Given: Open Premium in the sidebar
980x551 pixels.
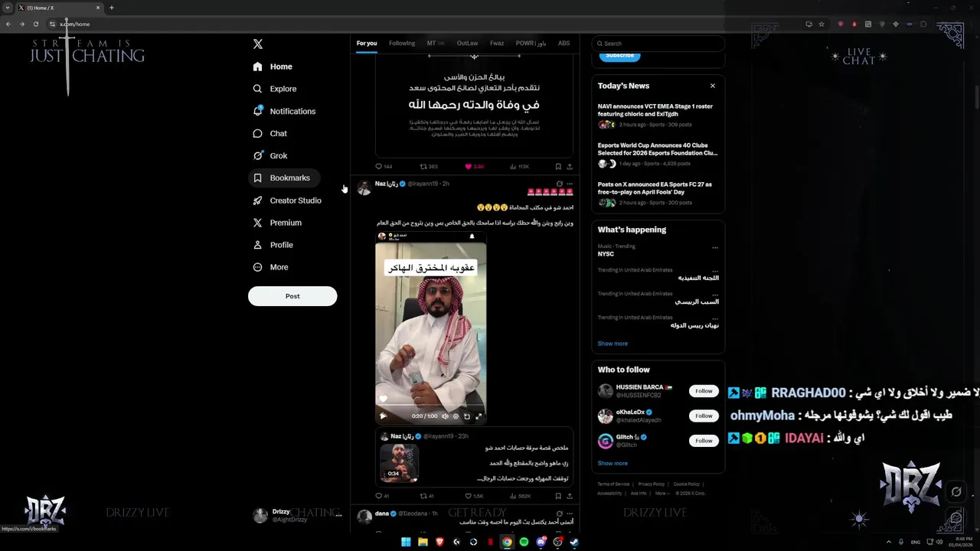Looking at the screenshot, I should tap(277, 223).
